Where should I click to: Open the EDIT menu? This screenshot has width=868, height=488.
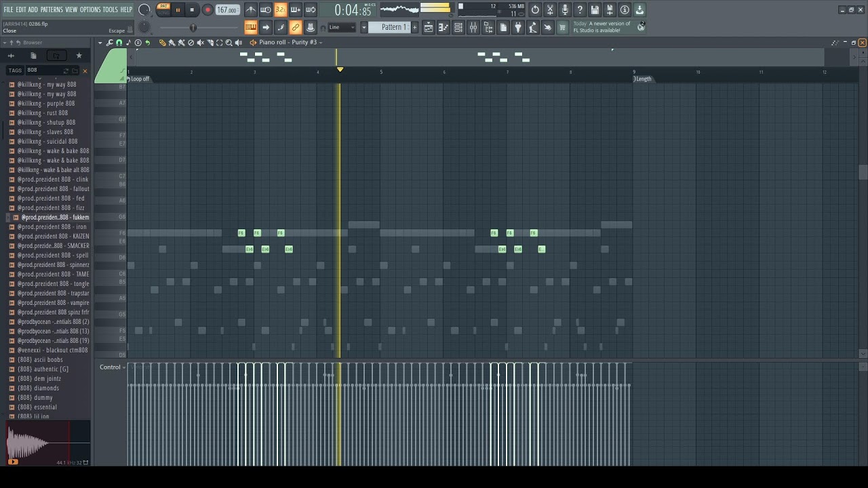pyautogui.click(x=21, y=9)
